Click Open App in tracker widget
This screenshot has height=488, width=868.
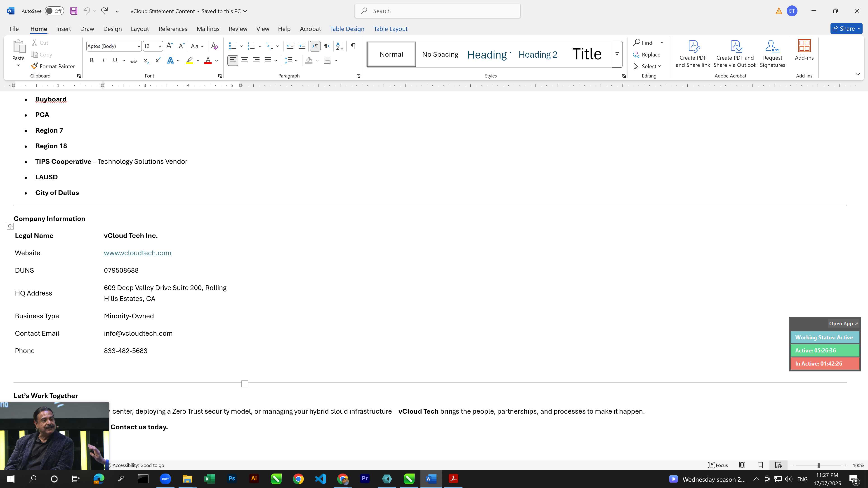pos(843,324)
